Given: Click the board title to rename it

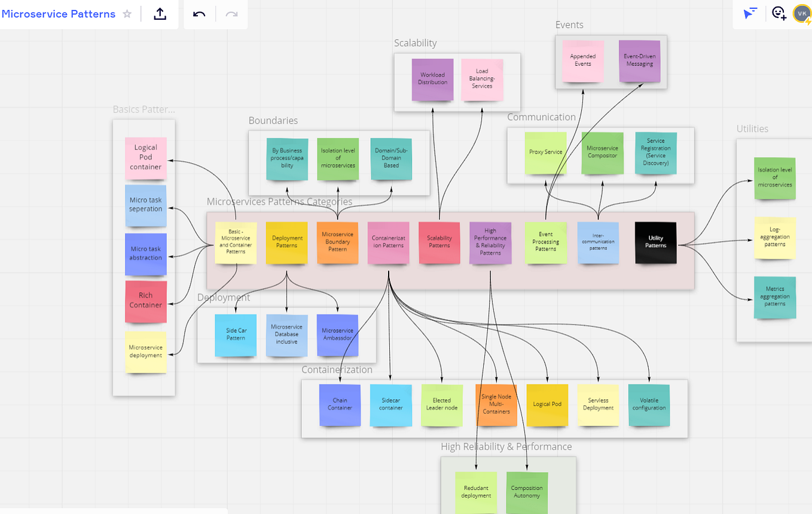Looking at the screenshot, I should click(58, 14).
